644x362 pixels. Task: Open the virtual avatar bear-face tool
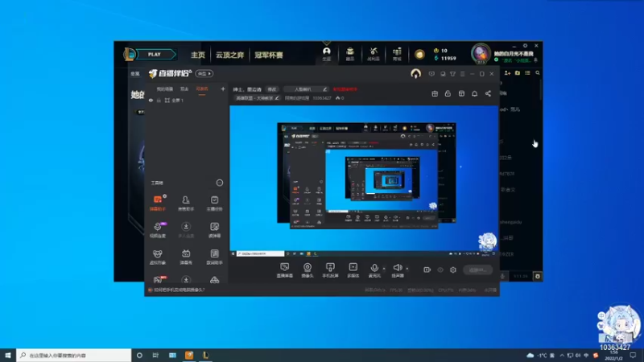[158, 257]
